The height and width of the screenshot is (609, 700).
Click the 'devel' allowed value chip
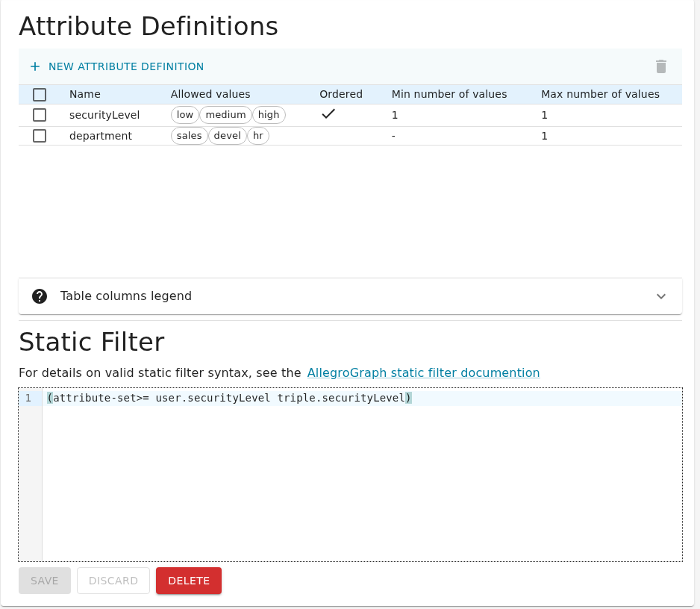coord(227,136)
